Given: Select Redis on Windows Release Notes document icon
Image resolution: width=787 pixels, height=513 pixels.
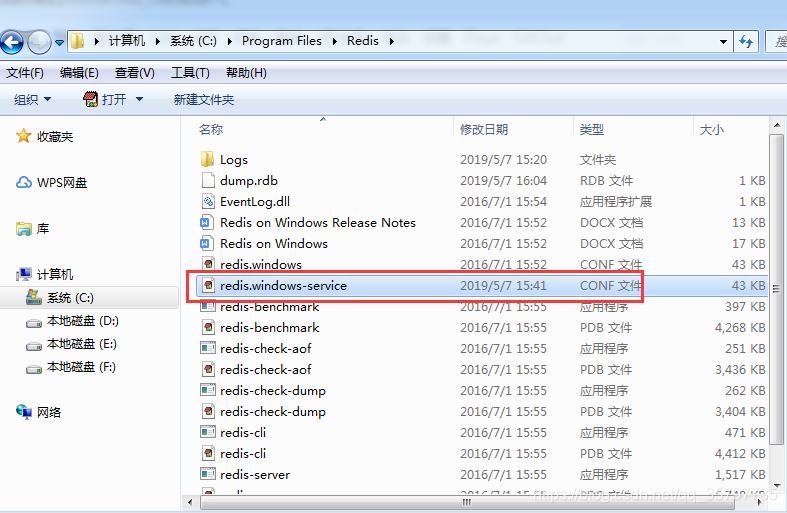Looking at the screenshot, I should pos(207,222).
